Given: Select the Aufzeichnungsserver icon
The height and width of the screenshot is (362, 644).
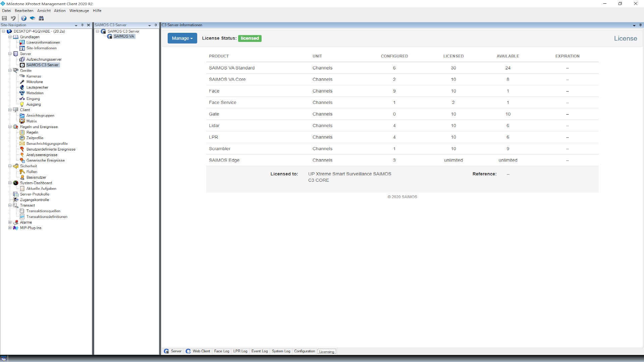Looking at the screenshot, I should pos(22,59).
